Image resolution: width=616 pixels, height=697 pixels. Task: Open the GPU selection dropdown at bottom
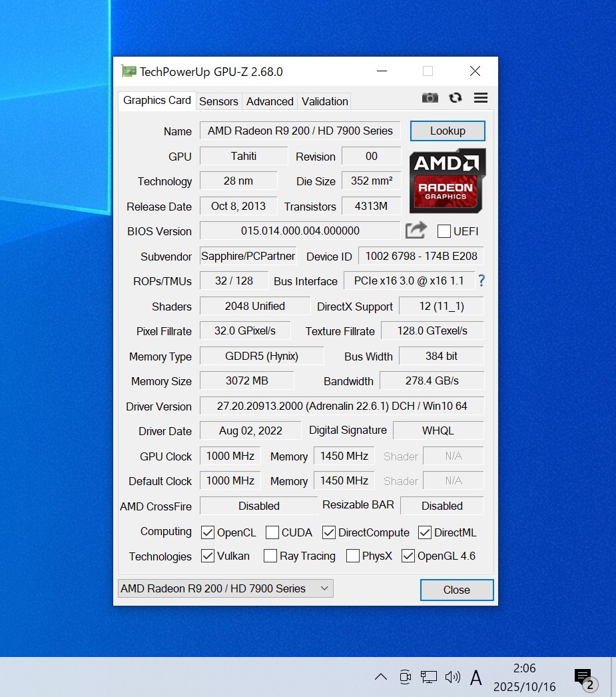[324, 588]
